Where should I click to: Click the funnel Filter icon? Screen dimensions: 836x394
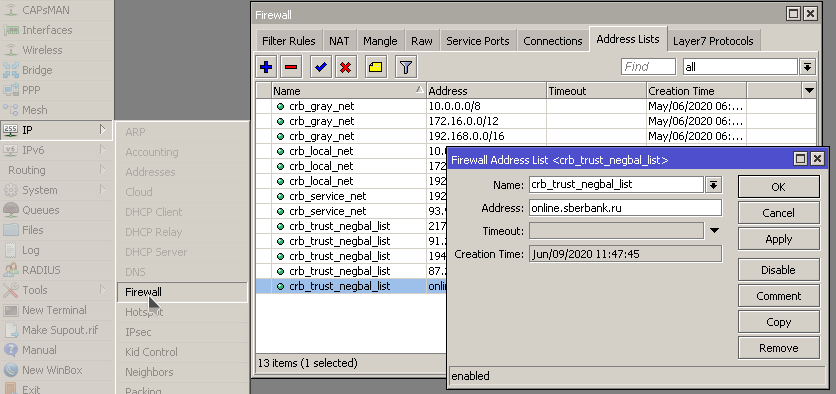pos(406,67)
